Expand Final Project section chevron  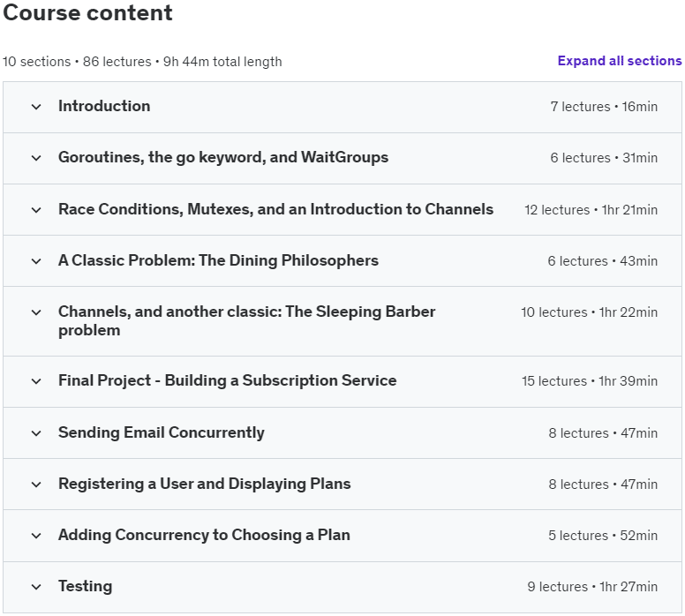tap(36, 381)
